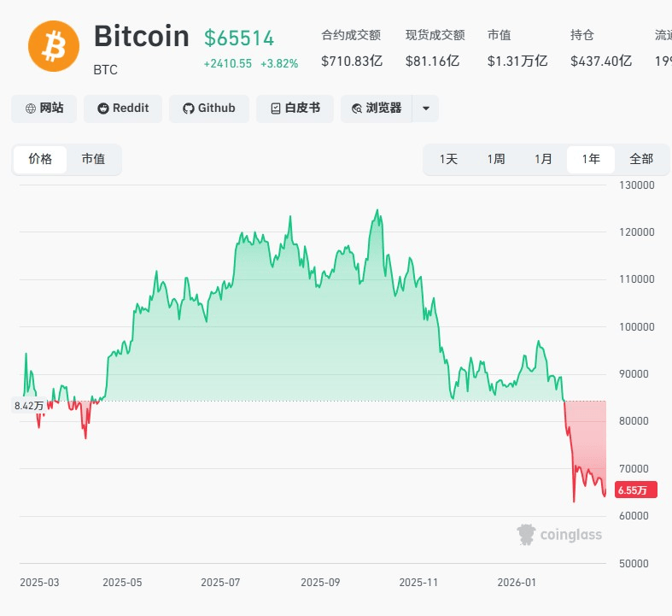Click the orange Bitcoin logo icon
Image resolution: width=672 pixels, height=616 pixels.
[x=54, y=46]
